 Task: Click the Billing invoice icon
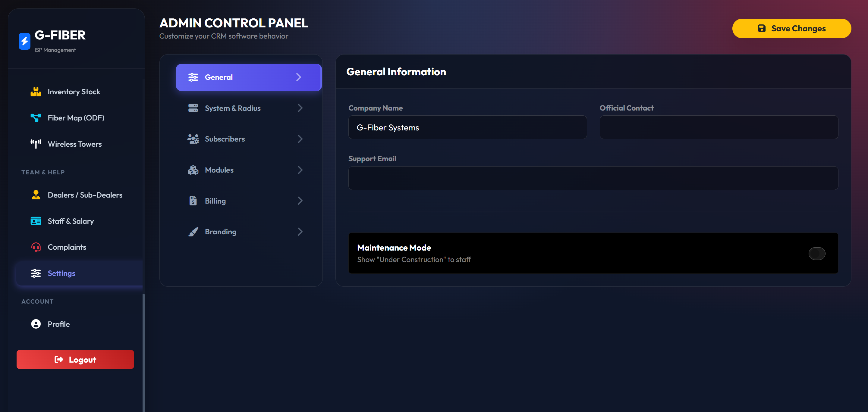[193, 201]
